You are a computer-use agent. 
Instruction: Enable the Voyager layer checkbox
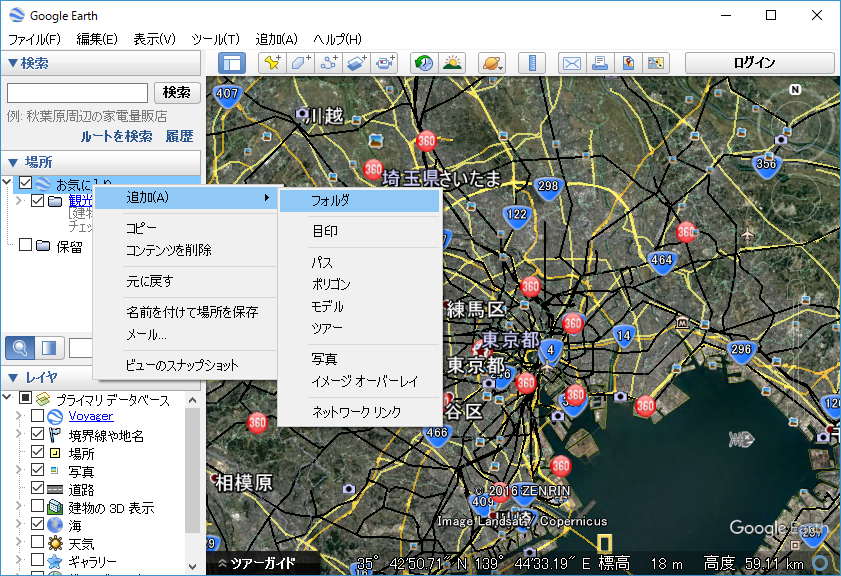point(38,416)
